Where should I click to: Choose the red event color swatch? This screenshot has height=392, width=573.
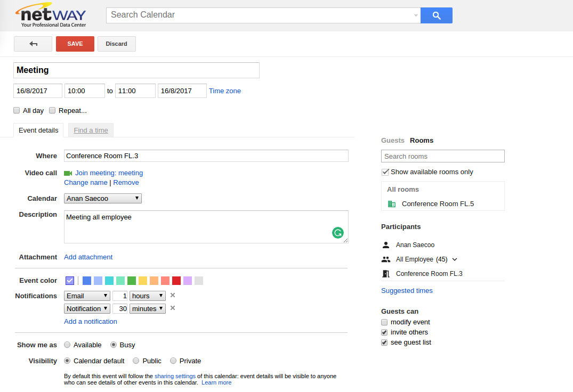tap(176, 281)
